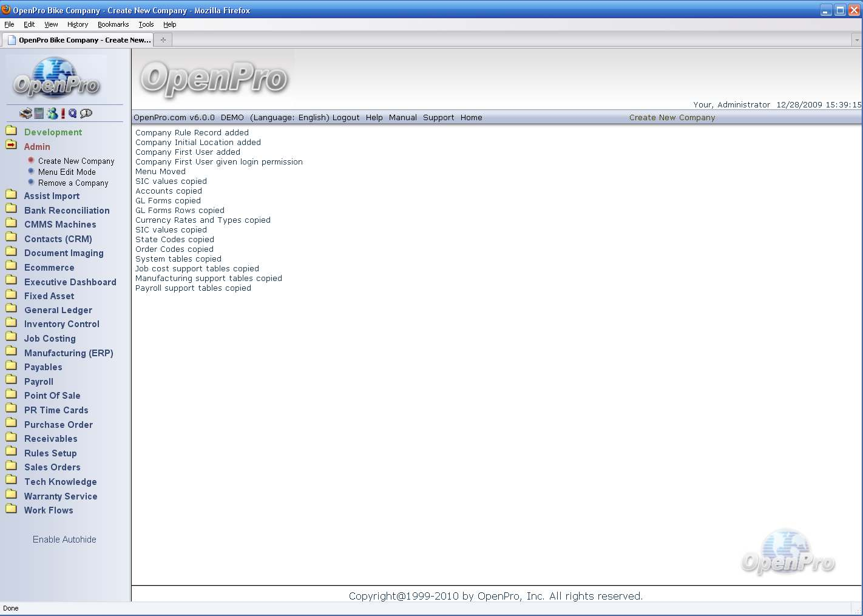Click the Logout link
Image resolution: width=863 pixels, height=616 pixels.
click(345, 118)
